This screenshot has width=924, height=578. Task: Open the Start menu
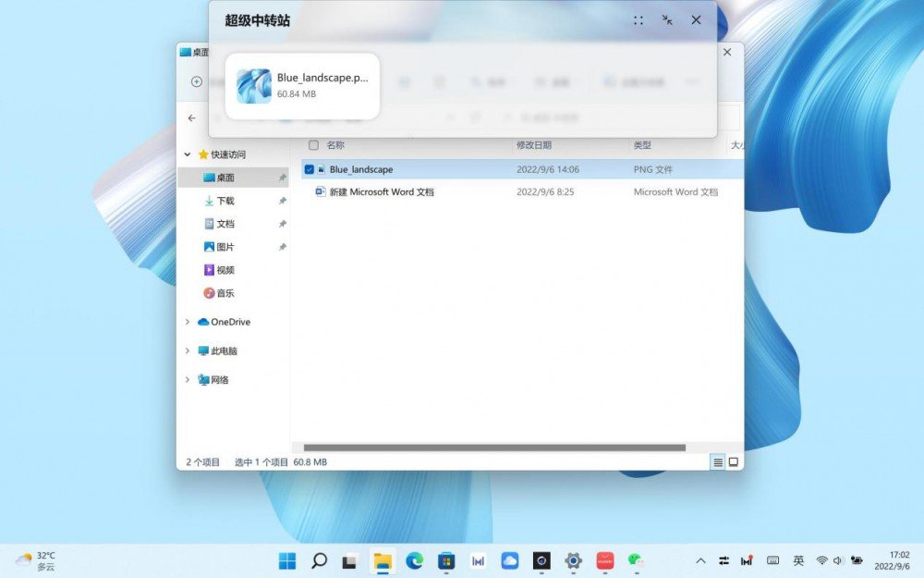289,560
